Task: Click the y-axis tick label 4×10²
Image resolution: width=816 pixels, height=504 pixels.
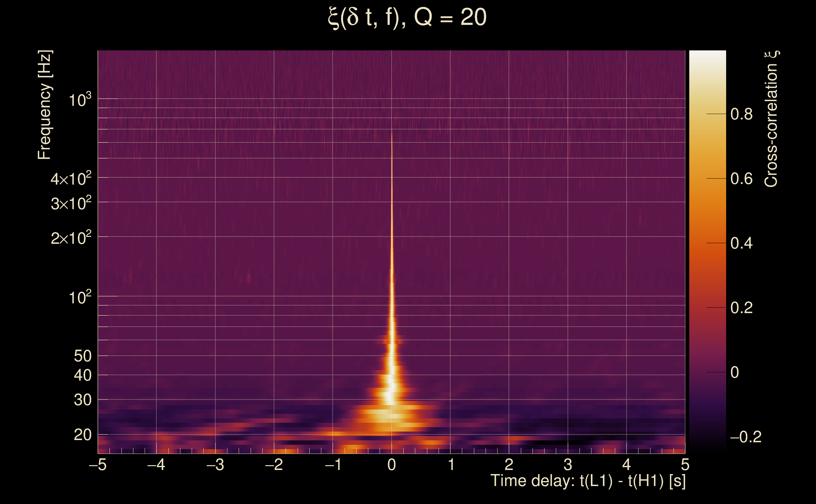Action: 71,179
